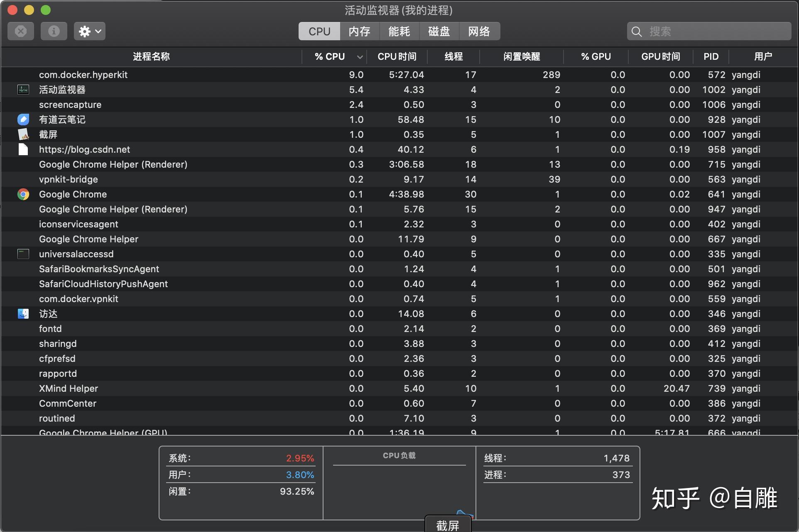Screen dimensions: 799x532
Task: Select the fontd process row
Action: point(399,329)
